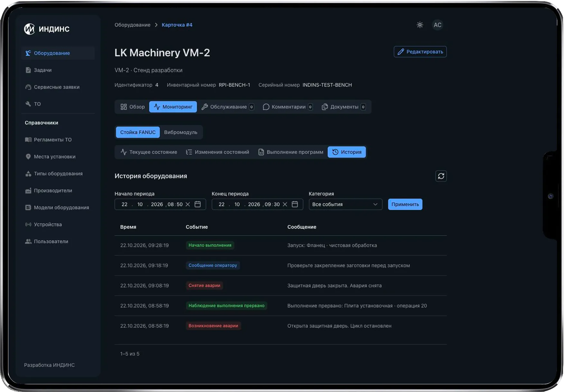This screenshot has width=564, height=392.
Task: Select the История view
Action: (347, 152)
